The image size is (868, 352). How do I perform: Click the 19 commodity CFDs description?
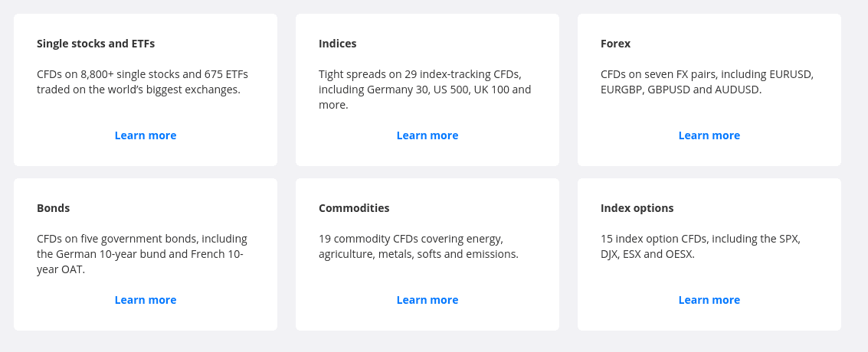pos(418,246)
